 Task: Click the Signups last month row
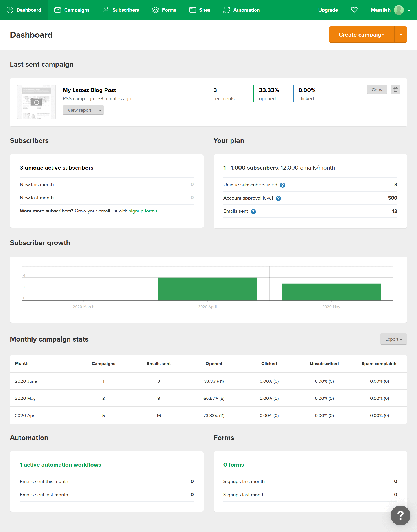pos(310,495)
